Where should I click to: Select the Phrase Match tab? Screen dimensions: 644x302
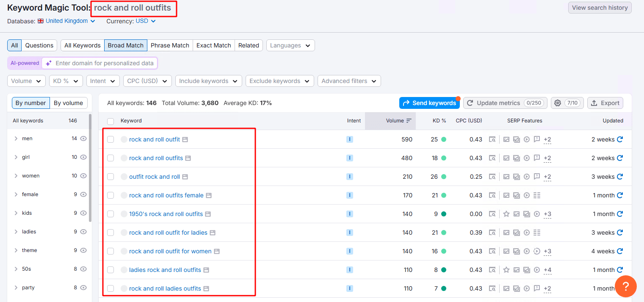click(170, 45)
